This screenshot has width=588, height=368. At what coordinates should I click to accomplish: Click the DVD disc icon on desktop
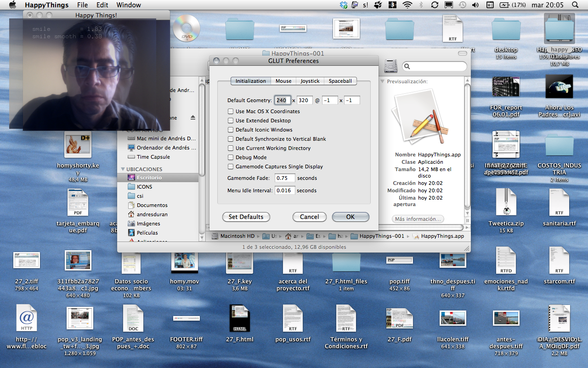click(187, 28)
